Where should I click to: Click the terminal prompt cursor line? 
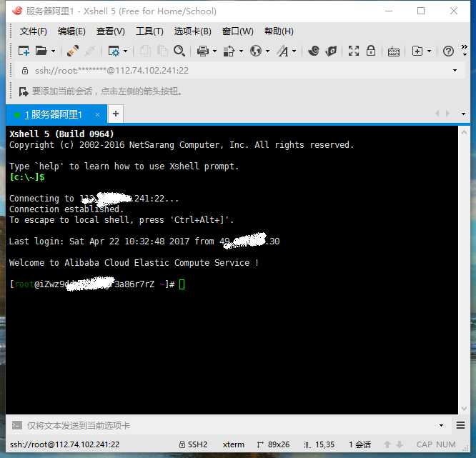[x=97, y=284]
